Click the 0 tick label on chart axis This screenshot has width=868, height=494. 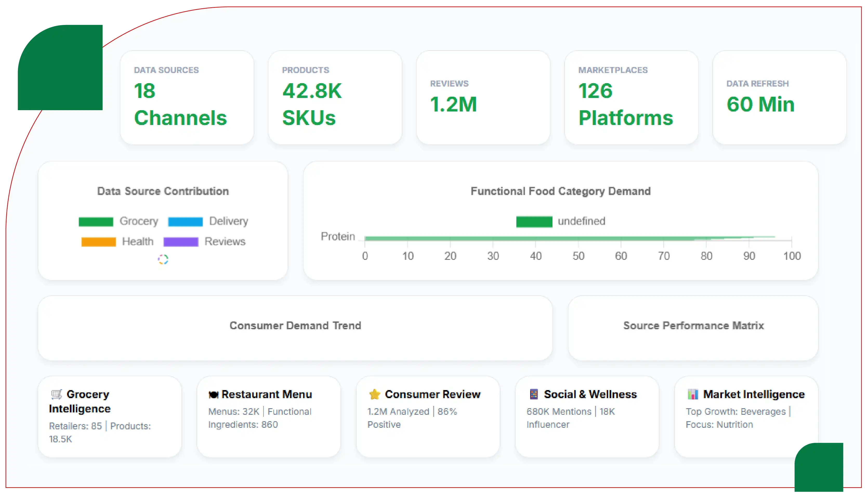pos(365,256)
